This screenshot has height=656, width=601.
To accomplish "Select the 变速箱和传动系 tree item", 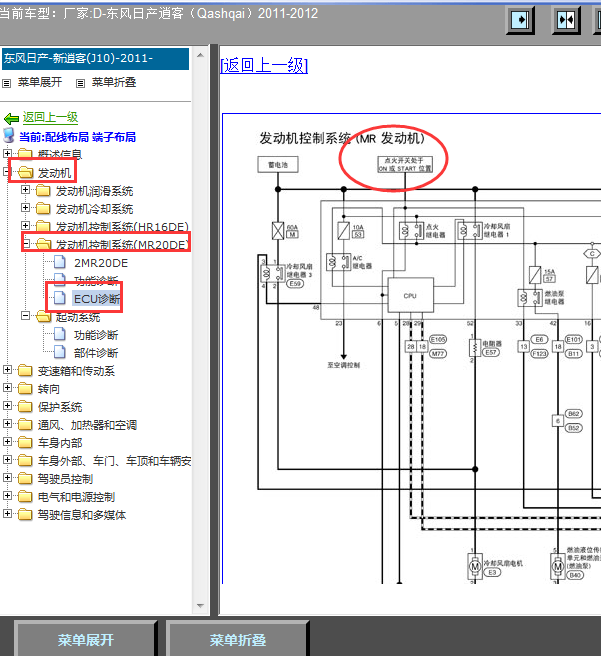I will [76, 371].
